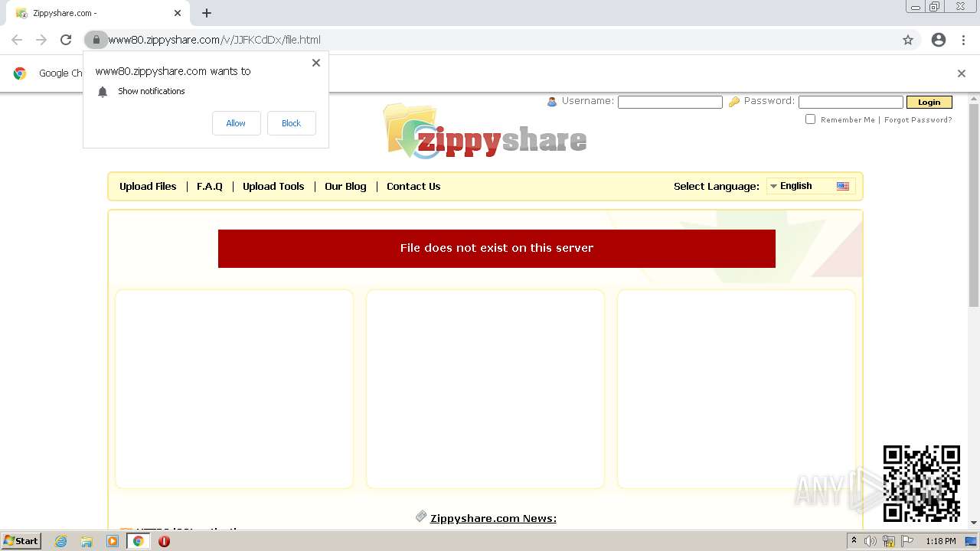This screenshot has width=980, height=551.
Task: Visit Our Blog link
Action: click(x=345, y=186)
